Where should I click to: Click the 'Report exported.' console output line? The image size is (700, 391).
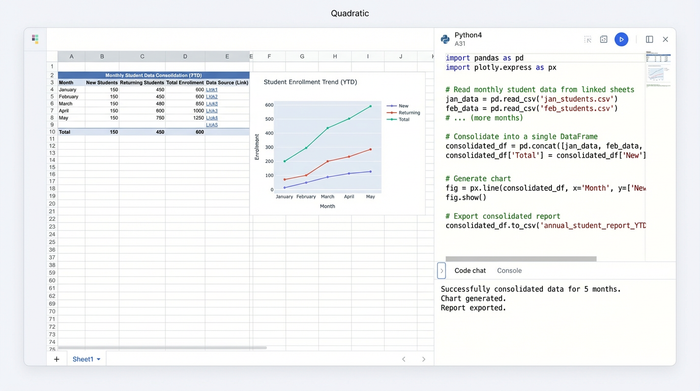[x=473, y=308]
